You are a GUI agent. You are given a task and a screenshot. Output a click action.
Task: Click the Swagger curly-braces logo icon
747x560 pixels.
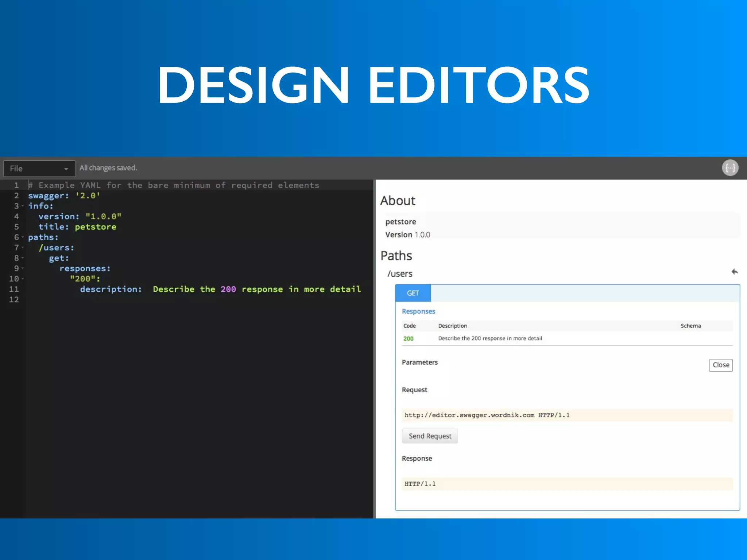(730, 168)
